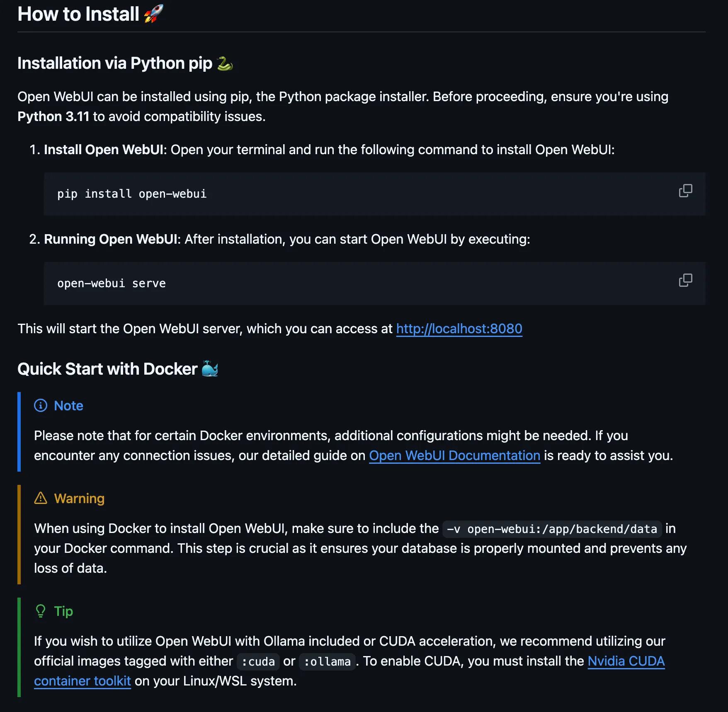The image size is (728, 712).
Task: Click the snake emoji after Python pip heading
Action: pyautogui.click(x=225, y=63)
